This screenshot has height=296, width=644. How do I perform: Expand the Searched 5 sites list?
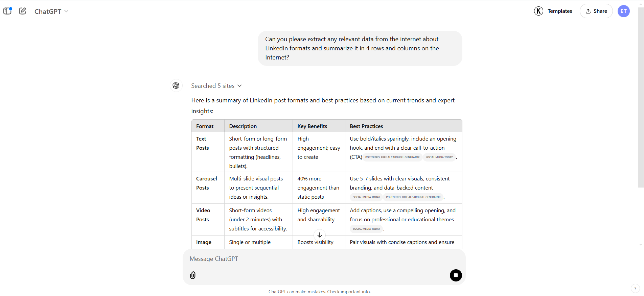point(216,86)
